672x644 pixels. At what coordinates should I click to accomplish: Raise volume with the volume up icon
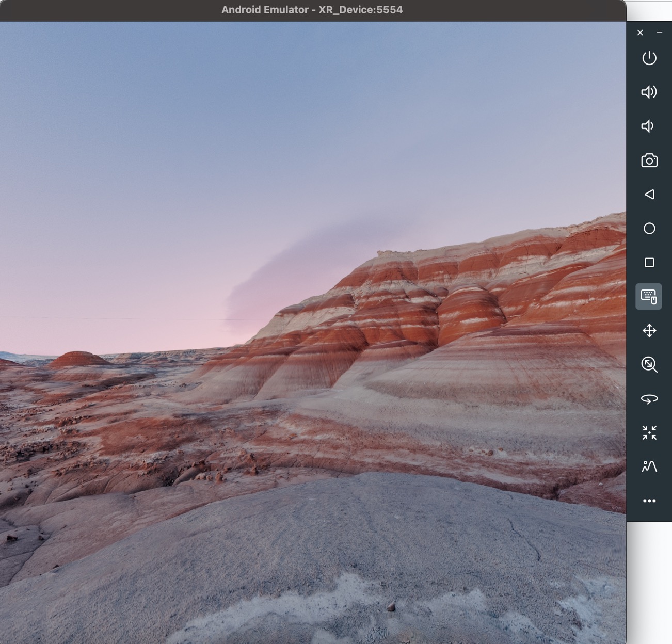[x=649, y=92]
